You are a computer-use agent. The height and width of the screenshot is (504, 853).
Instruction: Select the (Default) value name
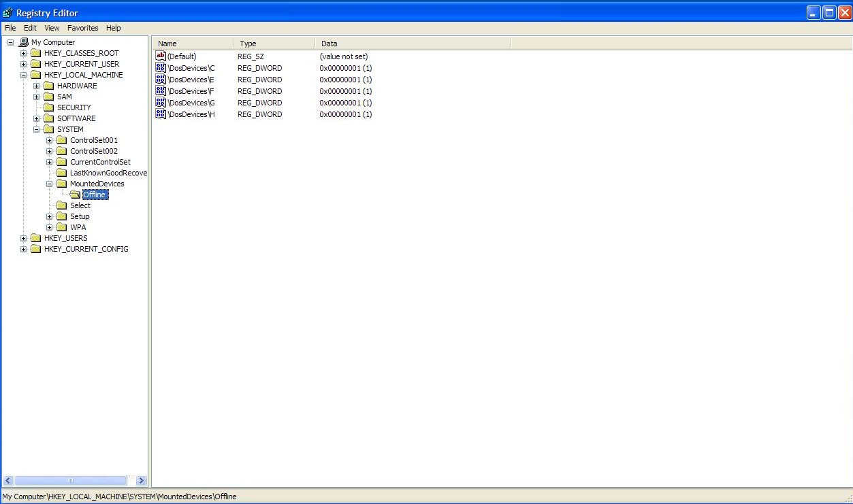point(182,56)
